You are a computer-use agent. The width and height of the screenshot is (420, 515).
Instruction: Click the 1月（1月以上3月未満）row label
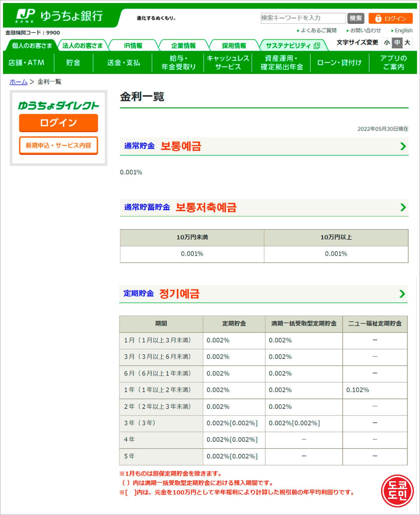pos(161,340)
